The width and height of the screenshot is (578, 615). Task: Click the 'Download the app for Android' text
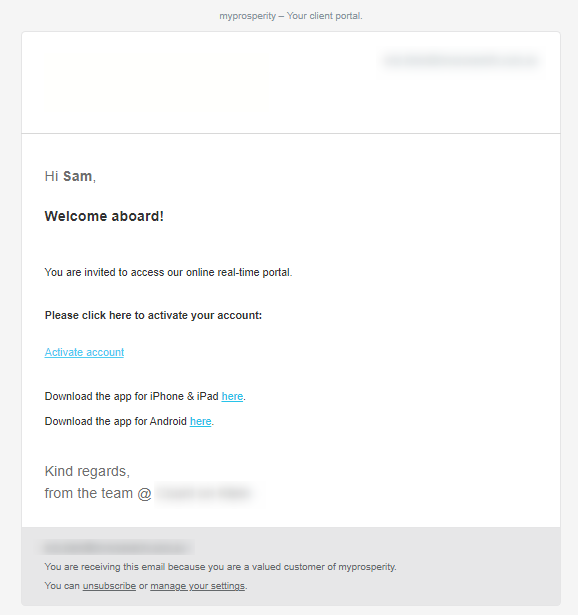[x=116, y=421]
